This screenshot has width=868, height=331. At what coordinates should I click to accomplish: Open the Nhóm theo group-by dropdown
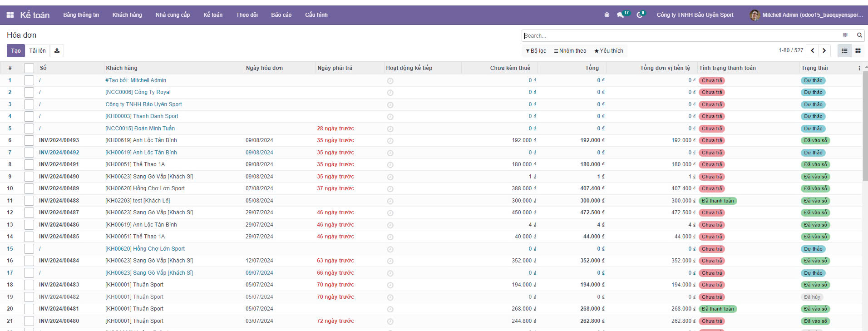(570, 51)
